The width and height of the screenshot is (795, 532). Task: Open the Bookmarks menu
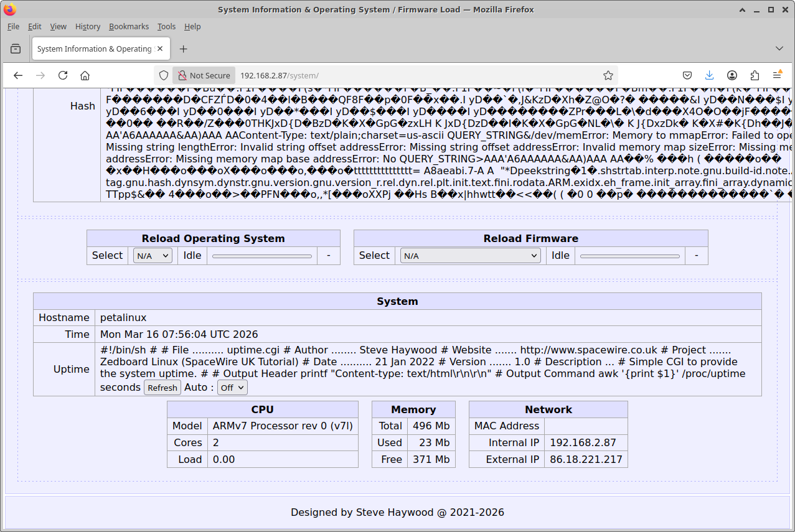pos(129,27)
